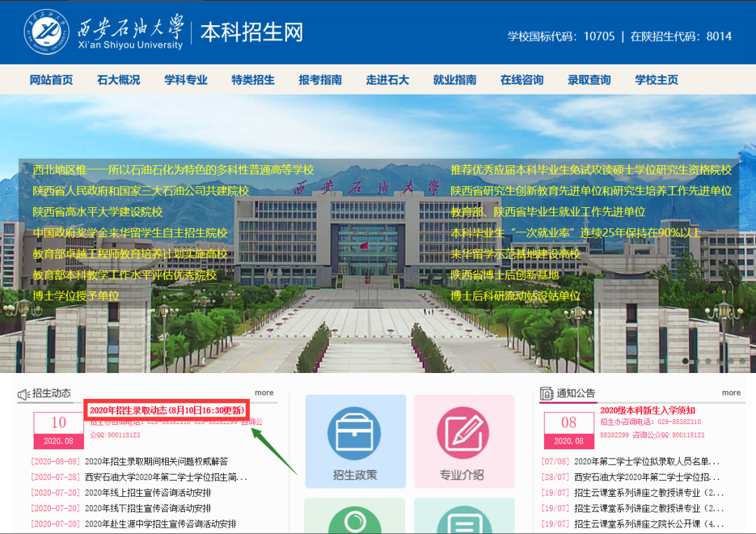Open 2020年第二学士学位拟录取人员名单 notice
Viewport: 756px width, 534px height.
coord(647,461)
